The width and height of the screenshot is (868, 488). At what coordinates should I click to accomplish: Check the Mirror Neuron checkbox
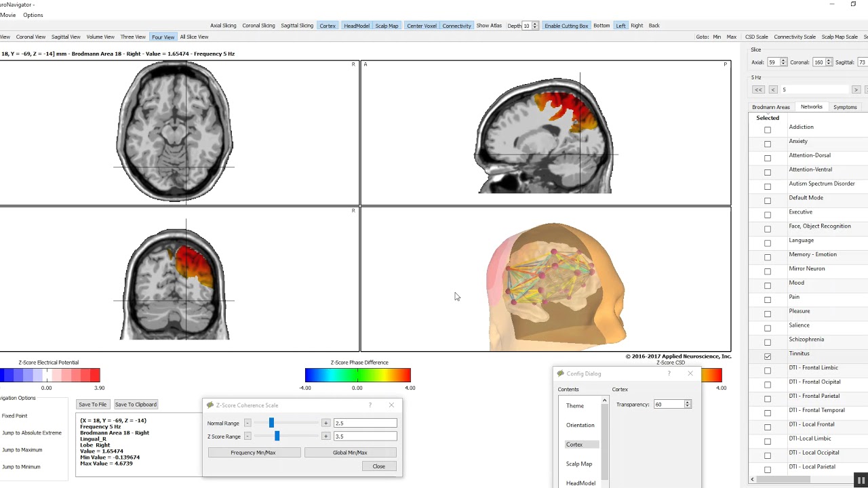pyautogui.click(x=768, y=271)
